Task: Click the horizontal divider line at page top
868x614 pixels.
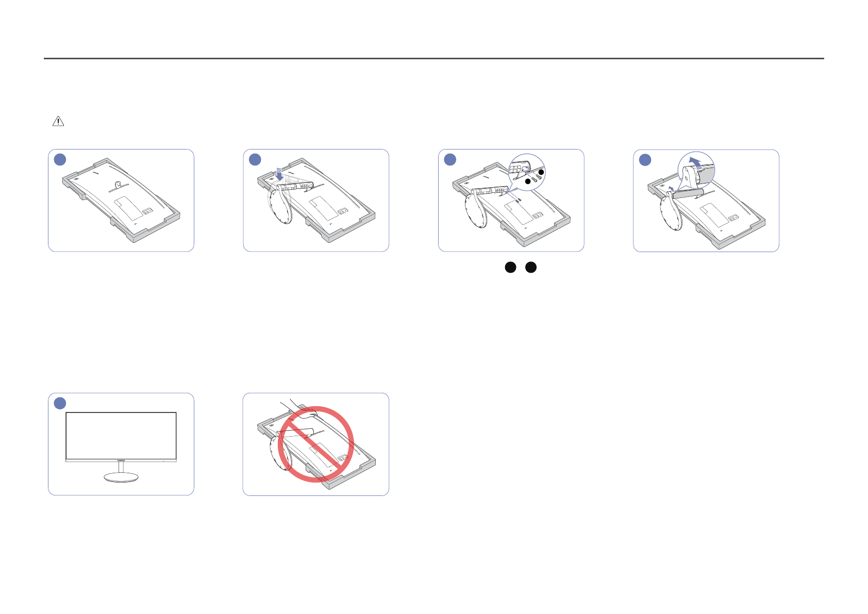Action: pyautogui.click(x=434, y=59)
